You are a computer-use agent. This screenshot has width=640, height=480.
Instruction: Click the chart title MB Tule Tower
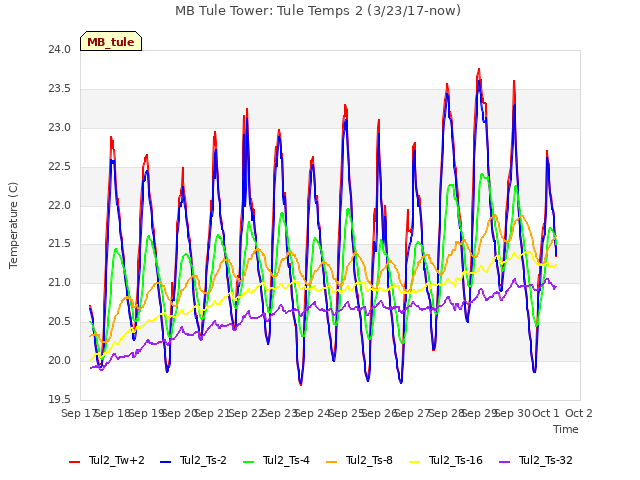coord(318,11)
